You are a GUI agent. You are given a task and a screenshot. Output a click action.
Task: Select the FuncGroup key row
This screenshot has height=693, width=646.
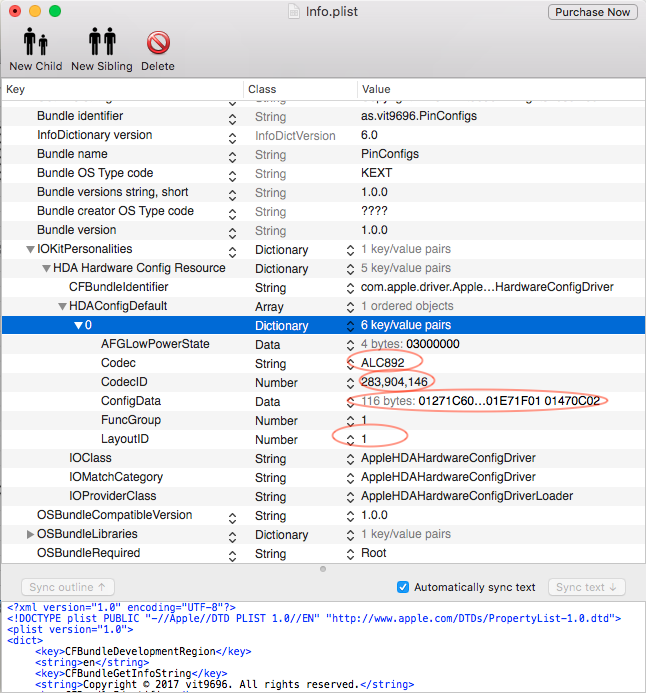click(131, 420)
